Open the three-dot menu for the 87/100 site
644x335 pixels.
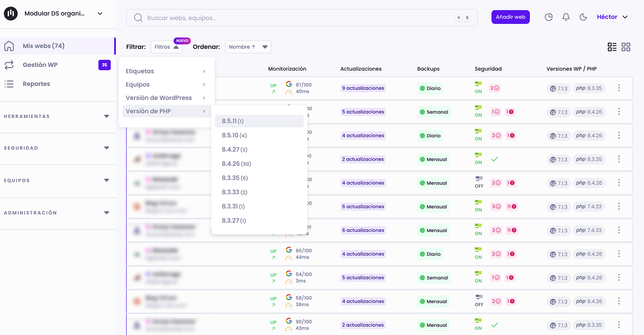click(x=619, y=88)
